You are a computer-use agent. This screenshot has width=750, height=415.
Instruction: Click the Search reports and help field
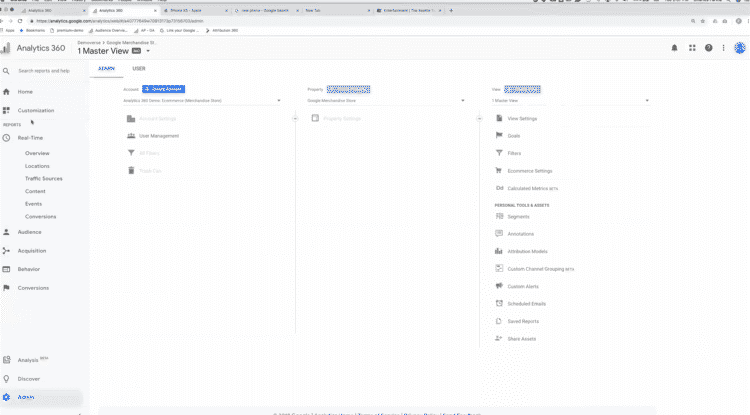pos(44,71)
